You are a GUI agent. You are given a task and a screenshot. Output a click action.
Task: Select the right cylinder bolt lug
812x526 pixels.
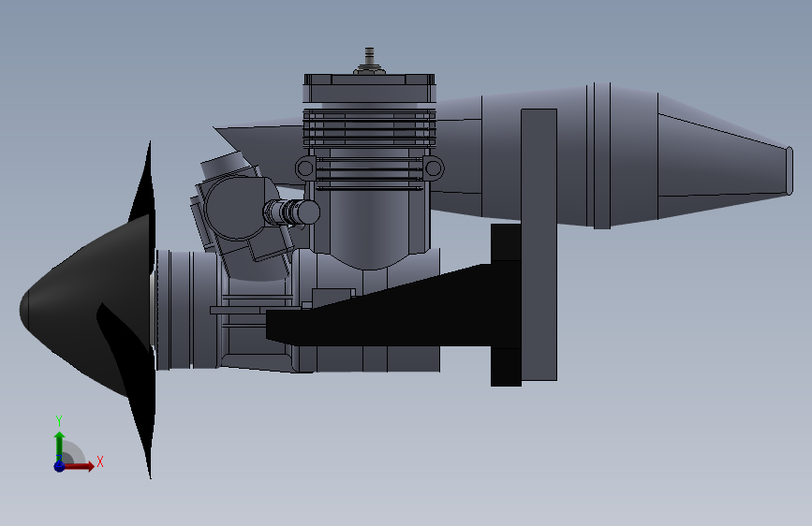[434, 168]
